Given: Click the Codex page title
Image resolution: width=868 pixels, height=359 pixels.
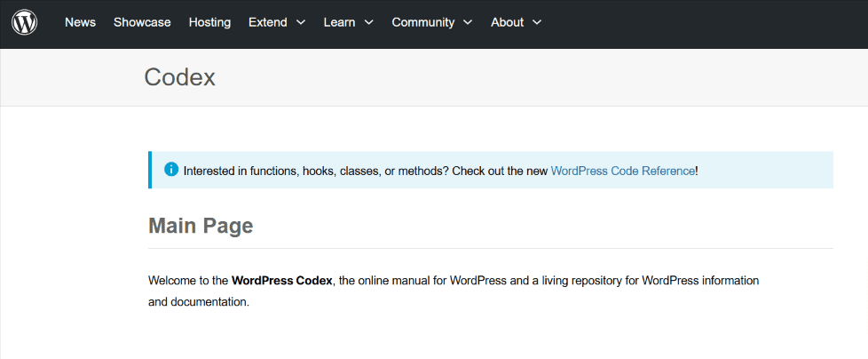Looking at the screenshot, I should coord(180,77).
